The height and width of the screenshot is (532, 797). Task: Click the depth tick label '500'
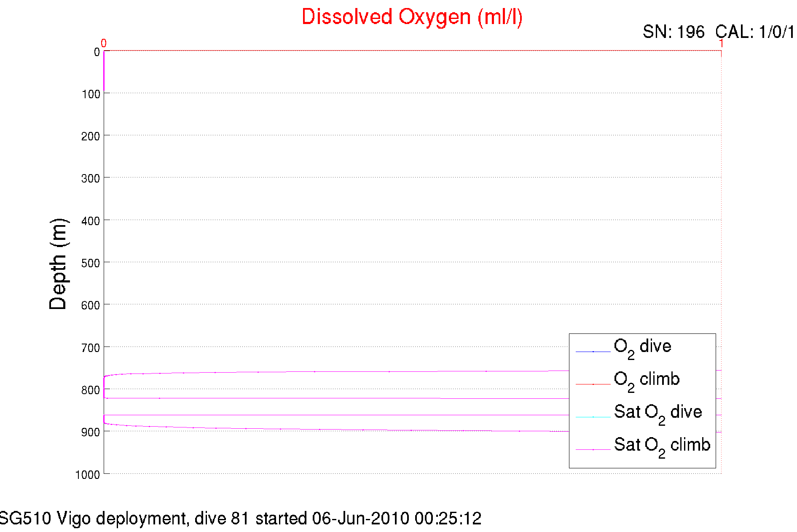tap(91, 263)
